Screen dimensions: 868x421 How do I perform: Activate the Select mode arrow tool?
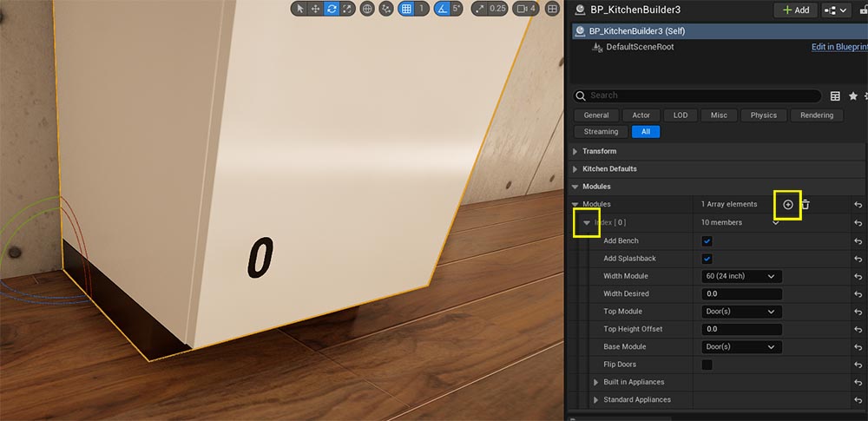pos(299,9)
